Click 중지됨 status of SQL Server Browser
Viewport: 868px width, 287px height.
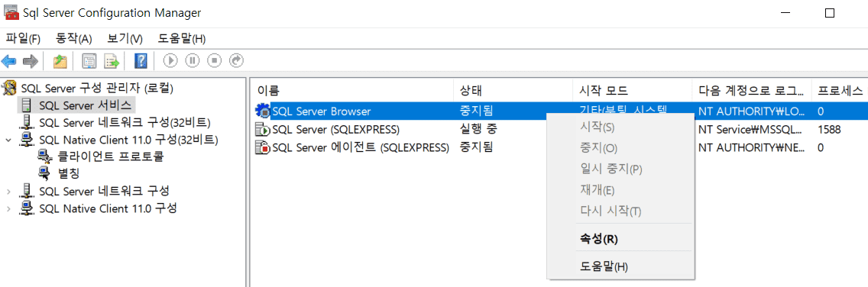click(476, 111)
